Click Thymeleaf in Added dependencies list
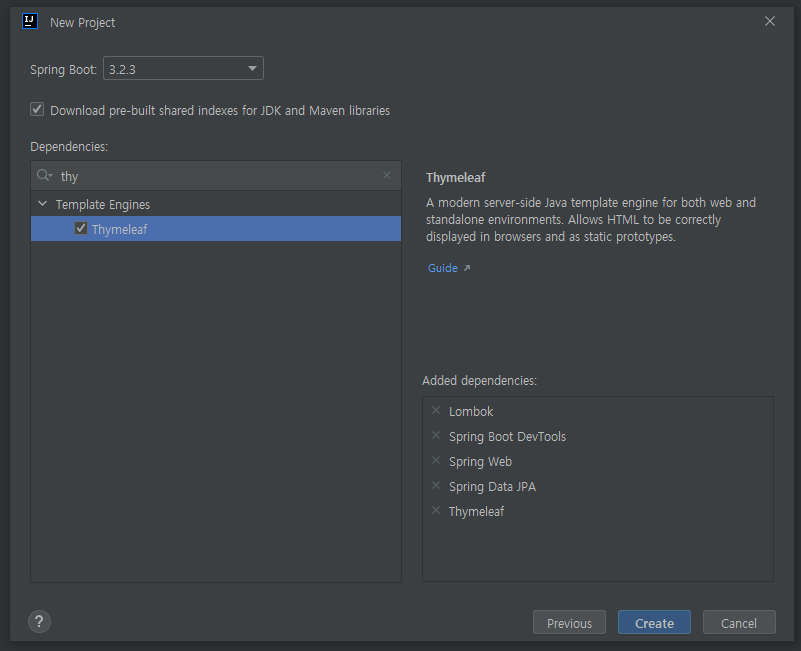The image size is (801, 651). (x=477, y=512)
